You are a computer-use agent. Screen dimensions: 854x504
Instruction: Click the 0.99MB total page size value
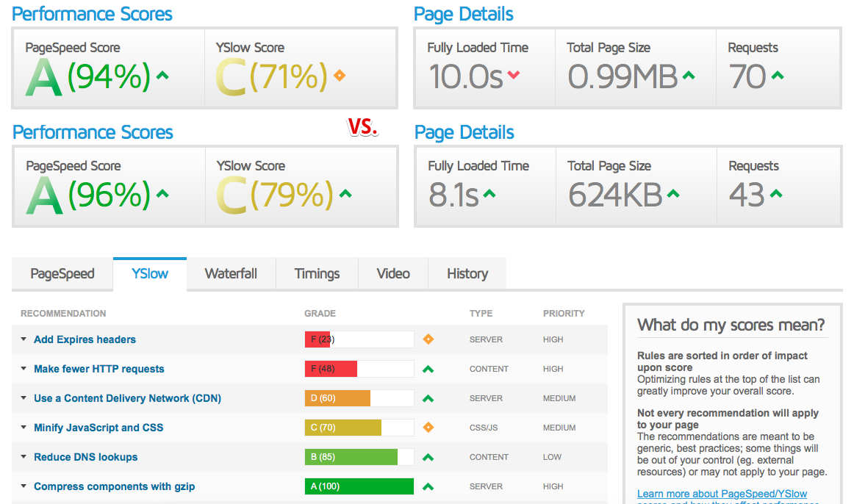click(x=622, y=76)
